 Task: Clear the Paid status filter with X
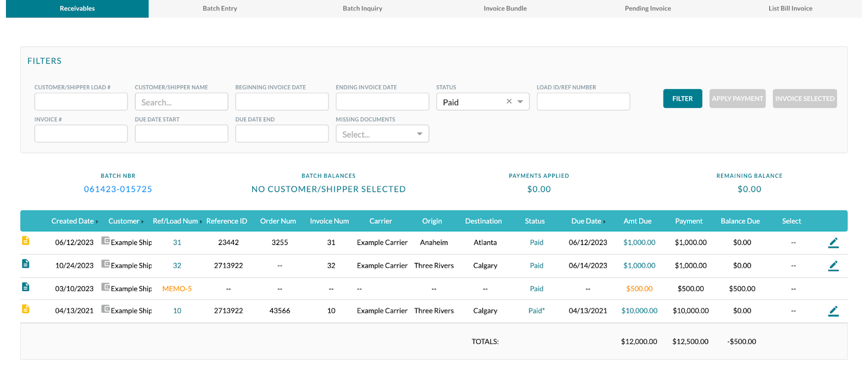coord(509,101)
